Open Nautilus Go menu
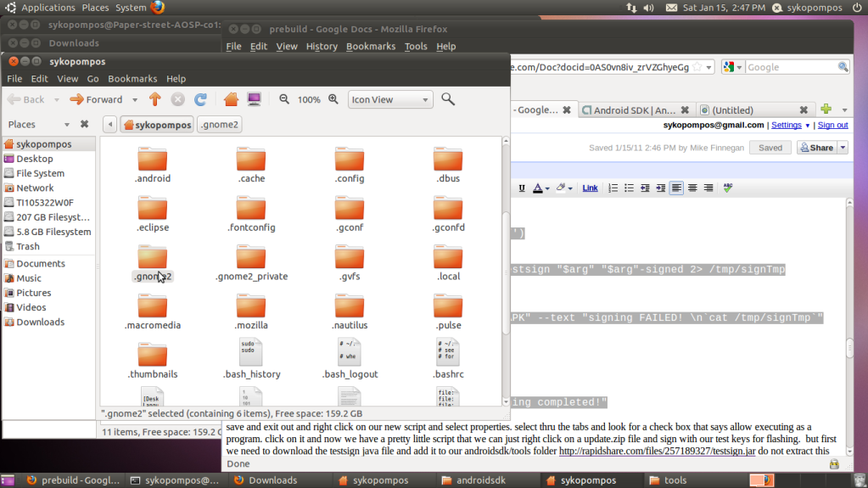Image resolution: width=868 pixels, height=488 pixels. coord(92,79)
